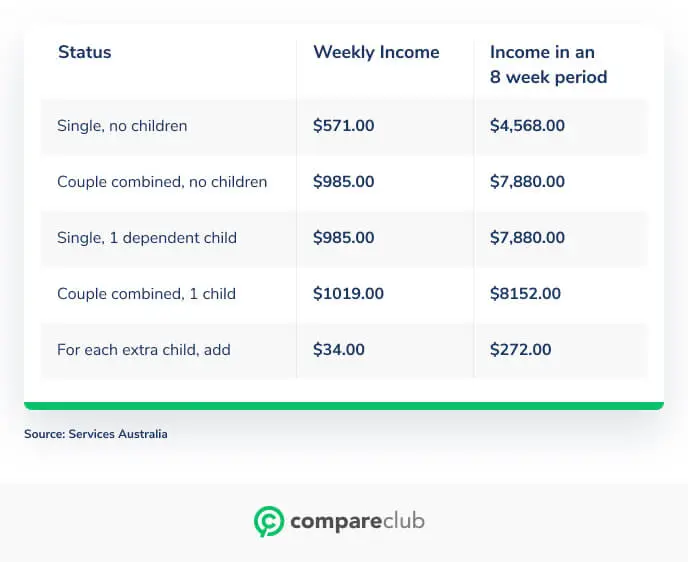Select the Status column header

point(85,52)
